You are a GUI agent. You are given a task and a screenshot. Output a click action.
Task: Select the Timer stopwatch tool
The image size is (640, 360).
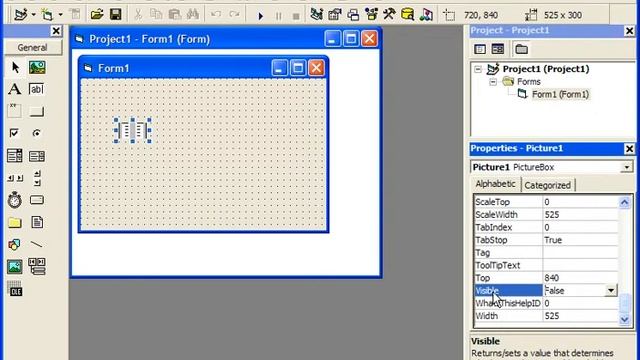point(15,200)
